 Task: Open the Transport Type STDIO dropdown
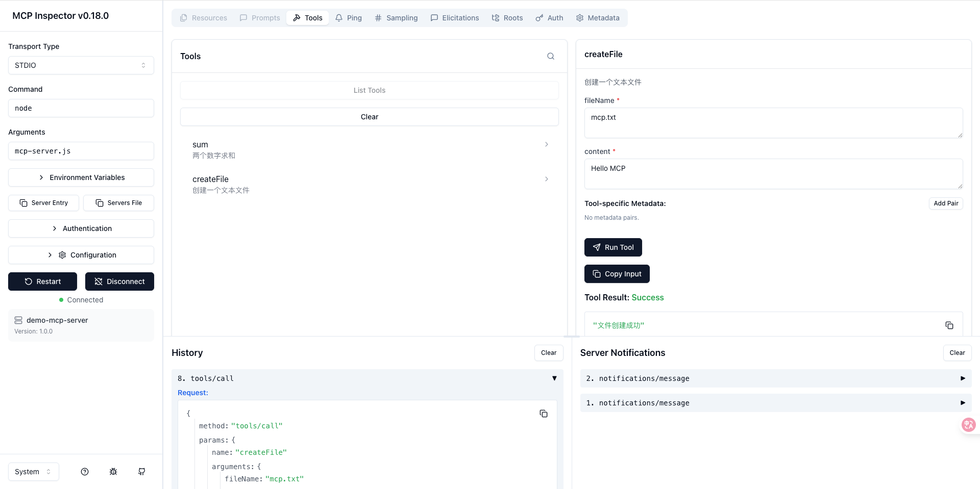(81, 65)
